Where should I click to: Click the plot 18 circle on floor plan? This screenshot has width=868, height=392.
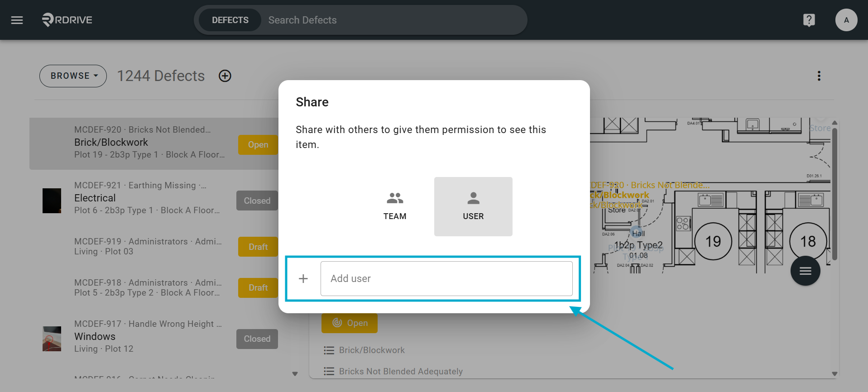point(808,241)
